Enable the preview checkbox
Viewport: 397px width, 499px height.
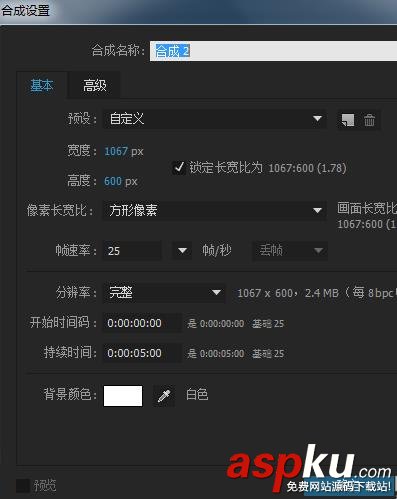23,486
